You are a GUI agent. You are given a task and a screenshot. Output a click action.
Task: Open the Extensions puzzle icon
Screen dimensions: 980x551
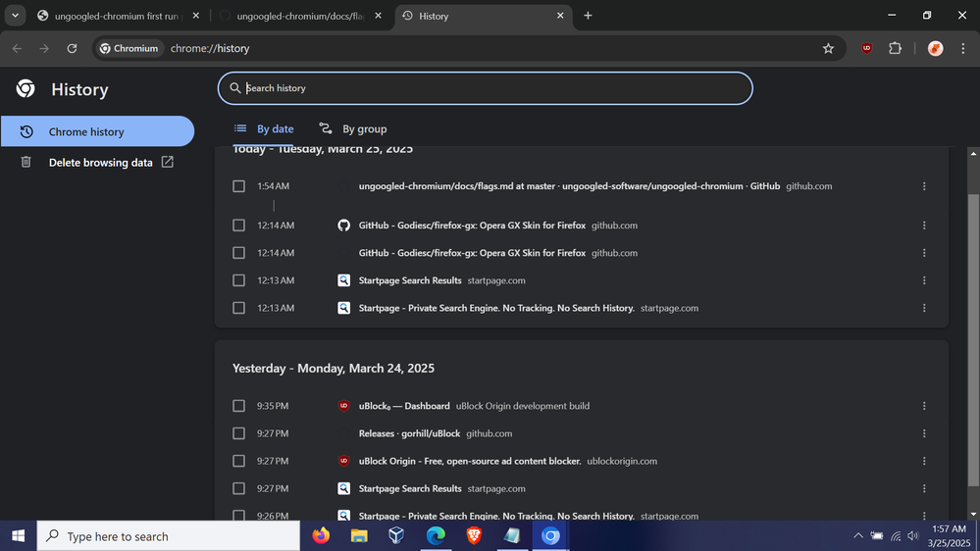click(895, 48)
